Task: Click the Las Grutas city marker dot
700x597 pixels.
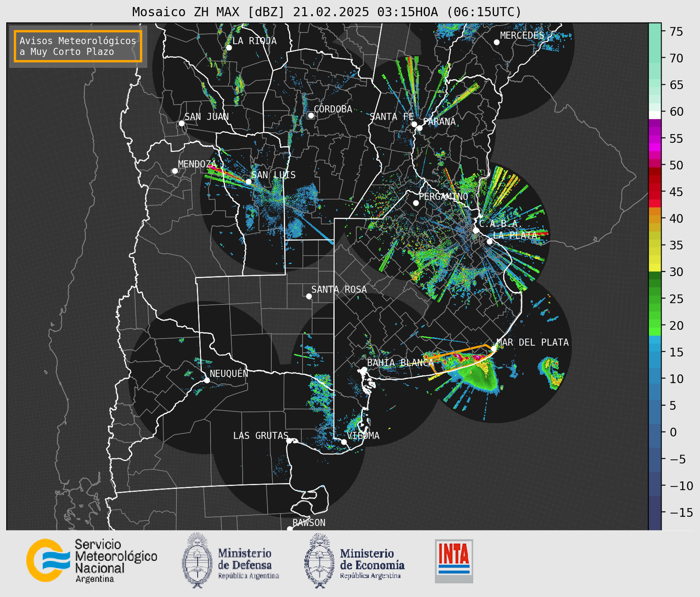Action: (289, 440)
